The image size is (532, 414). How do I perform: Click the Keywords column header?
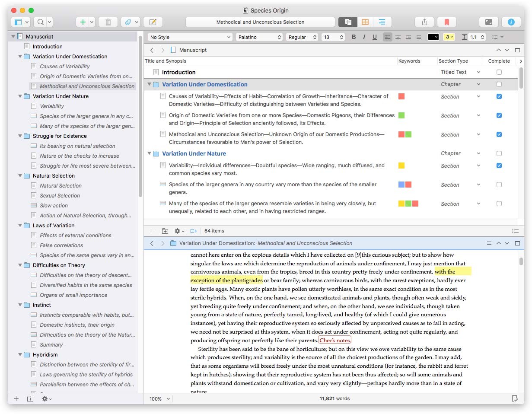pyautogui.click(x=409, y=61)
